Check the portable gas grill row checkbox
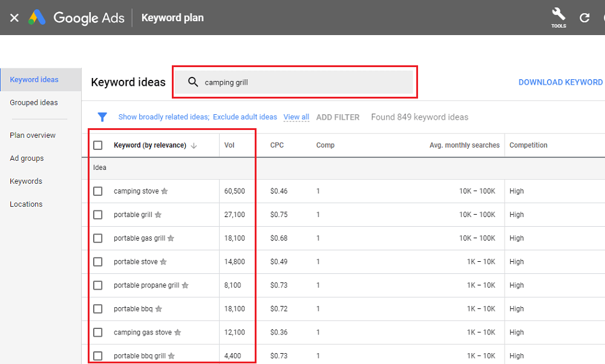605x364 pixels. tap(98, 238)
